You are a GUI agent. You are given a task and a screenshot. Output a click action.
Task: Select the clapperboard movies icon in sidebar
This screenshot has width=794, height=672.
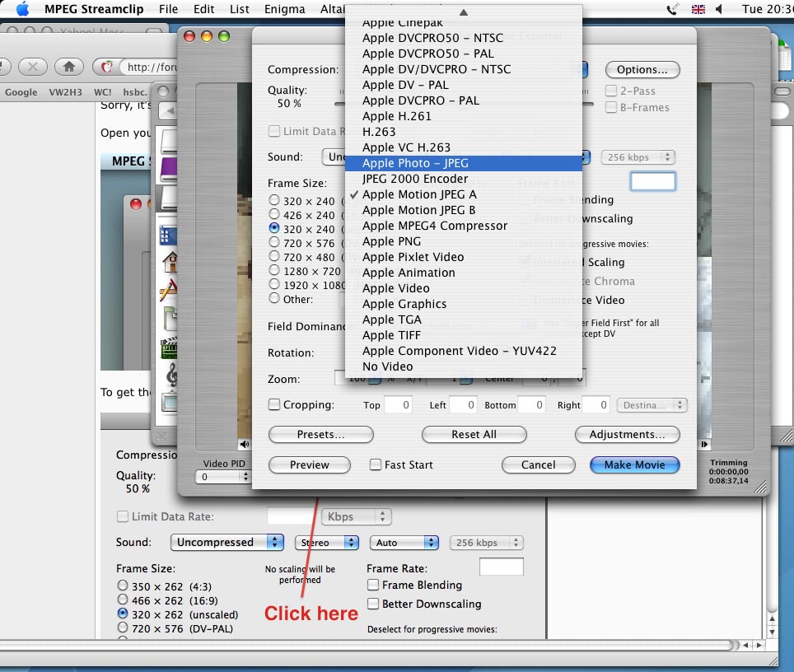pyautogui.click(x=169, y=348)
